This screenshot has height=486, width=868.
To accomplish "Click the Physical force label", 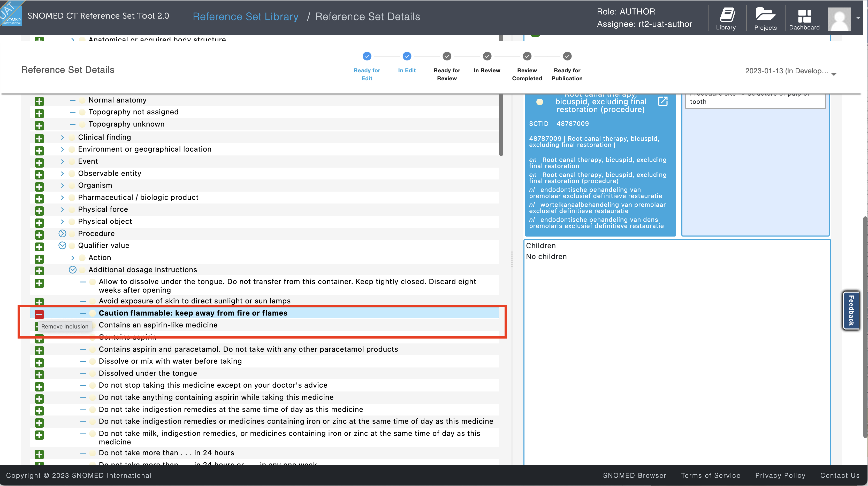I will 103,209.
